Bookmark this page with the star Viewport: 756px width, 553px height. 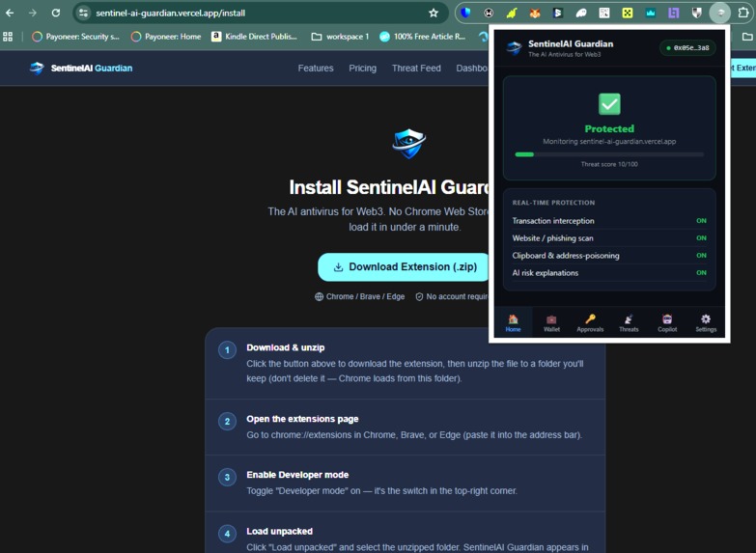pyautogui.click(x=434, y=13)
